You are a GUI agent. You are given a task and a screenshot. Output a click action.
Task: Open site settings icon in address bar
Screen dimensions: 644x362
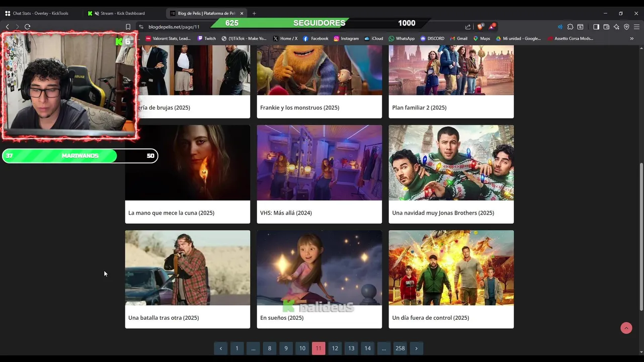(141, 27)
